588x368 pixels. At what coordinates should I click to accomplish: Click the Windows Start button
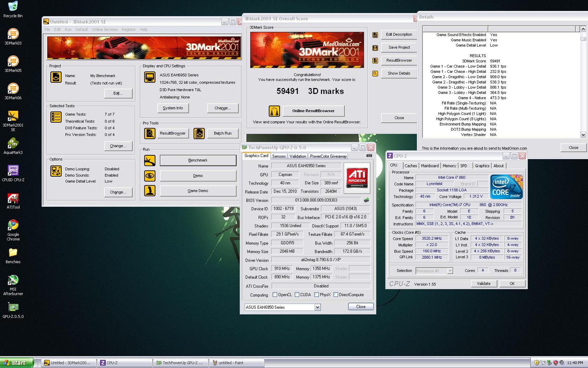point(17,363)
